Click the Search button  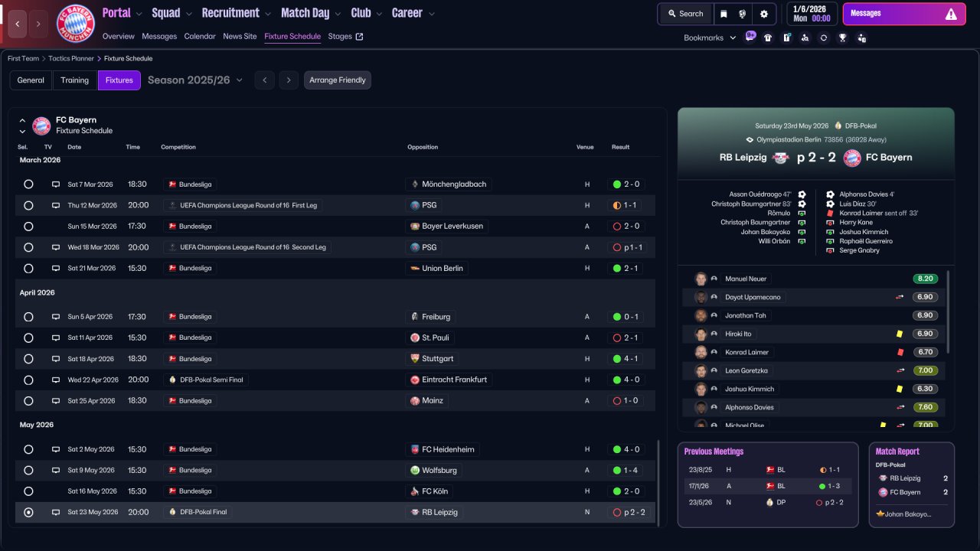pyautogui.click(x=685, y=14)
